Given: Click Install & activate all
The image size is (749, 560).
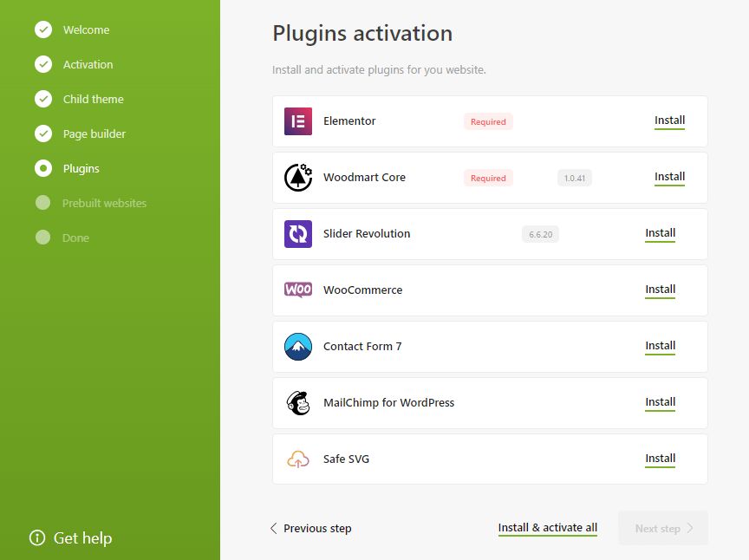Looking at the screenshot, I should [547, 528].
